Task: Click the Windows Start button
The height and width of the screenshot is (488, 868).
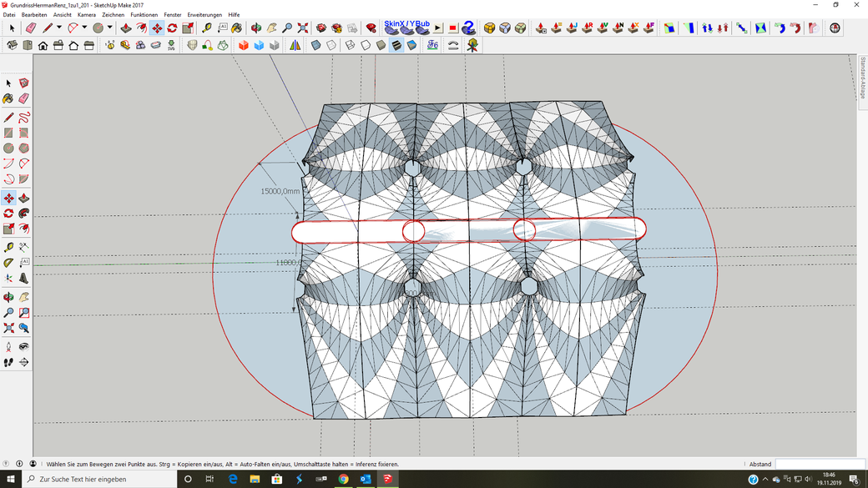Action: (x=11, y=479)
